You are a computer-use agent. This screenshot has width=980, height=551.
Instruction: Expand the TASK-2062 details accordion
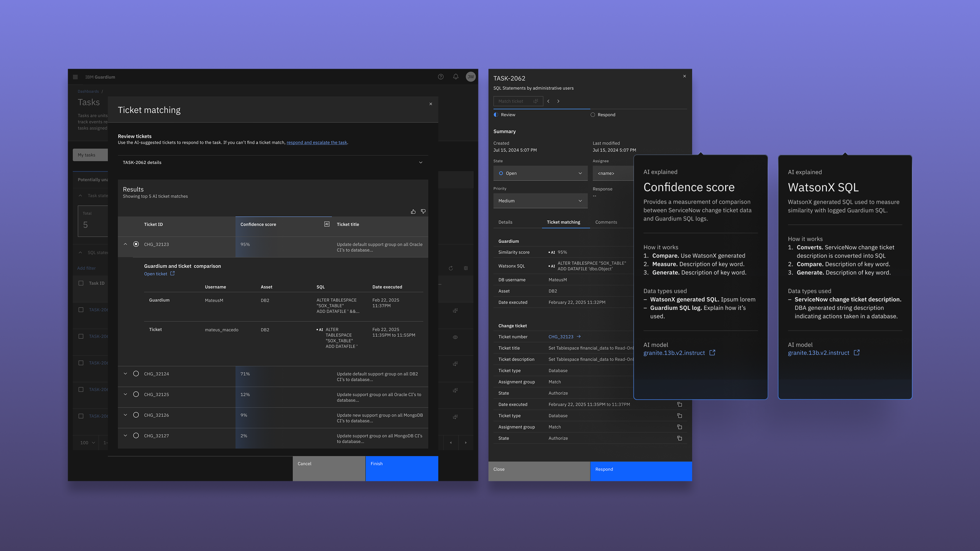[x=273, y=162]
